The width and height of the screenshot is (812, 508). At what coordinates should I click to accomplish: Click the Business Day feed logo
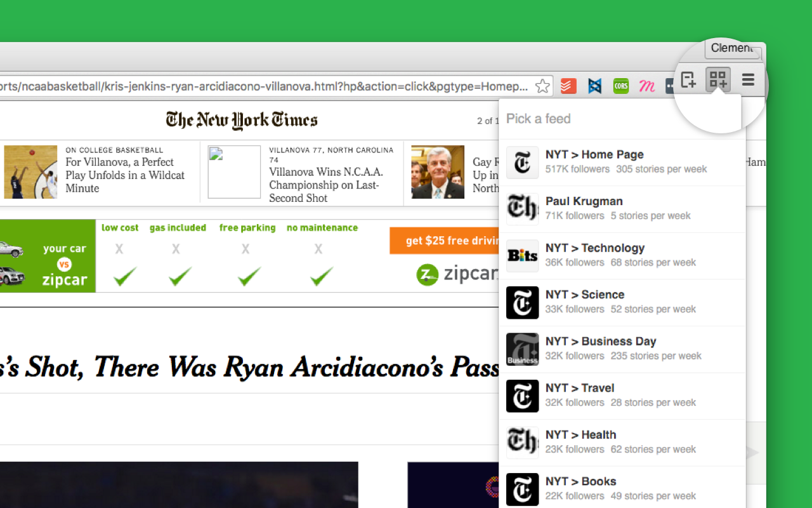click(523, 349)
